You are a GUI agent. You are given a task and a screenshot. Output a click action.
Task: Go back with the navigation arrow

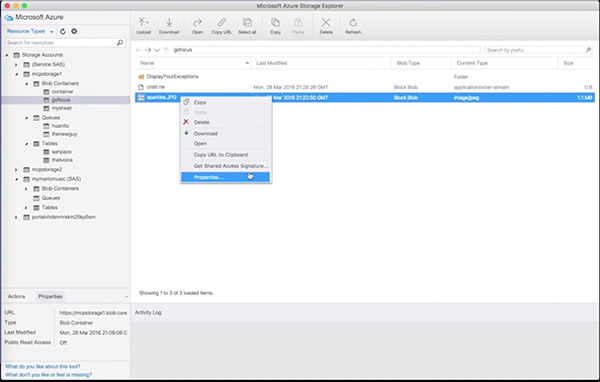coord(139,50)
